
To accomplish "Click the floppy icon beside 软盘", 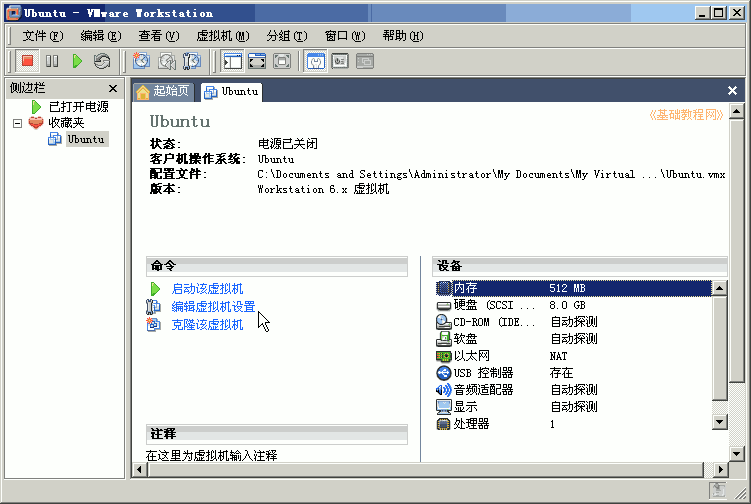I will tap(444, 339).
